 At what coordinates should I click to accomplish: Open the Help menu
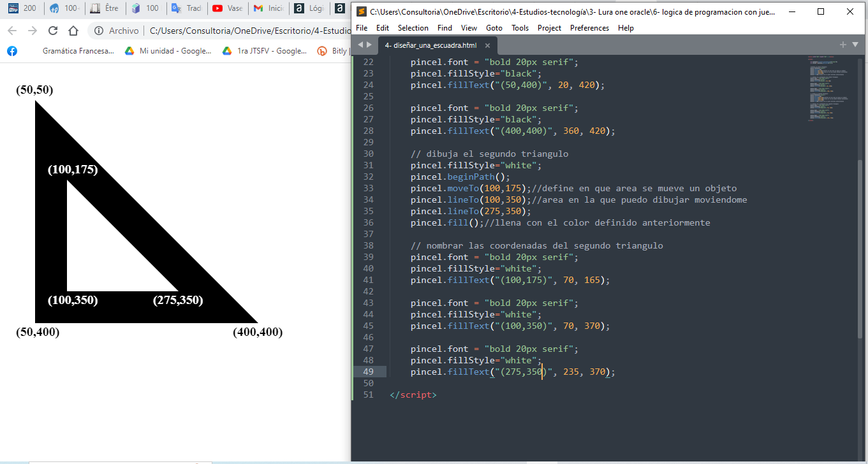pos(626,28)
